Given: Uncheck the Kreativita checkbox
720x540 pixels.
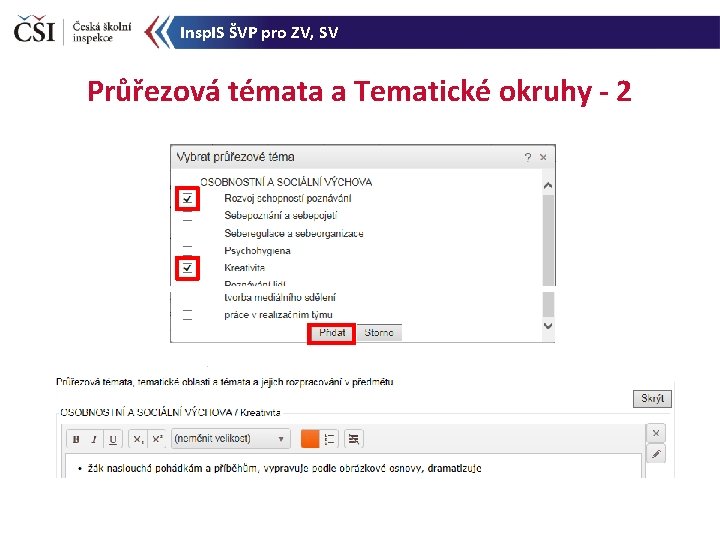Looking at the screenshot, I should point(187,268).
